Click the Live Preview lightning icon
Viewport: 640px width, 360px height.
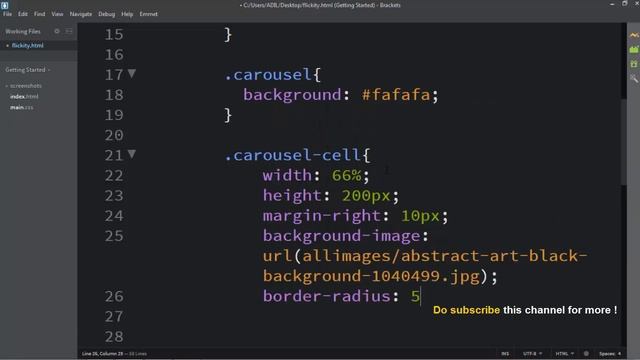634,35
